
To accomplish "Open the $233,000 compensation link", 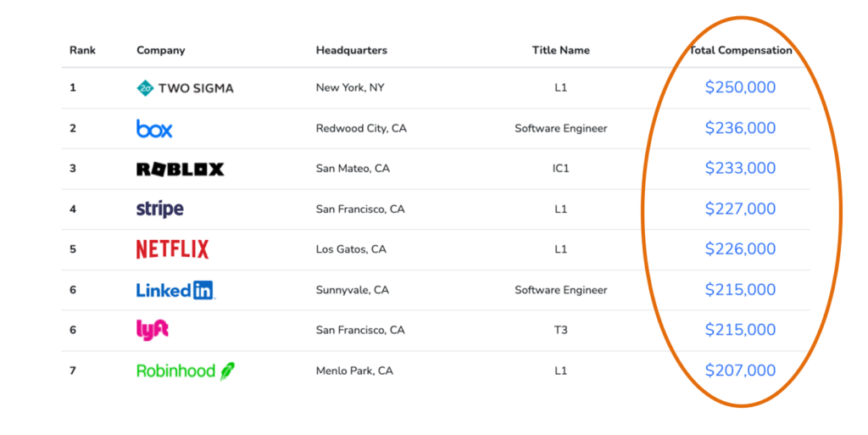I will [x=740, y=168].
